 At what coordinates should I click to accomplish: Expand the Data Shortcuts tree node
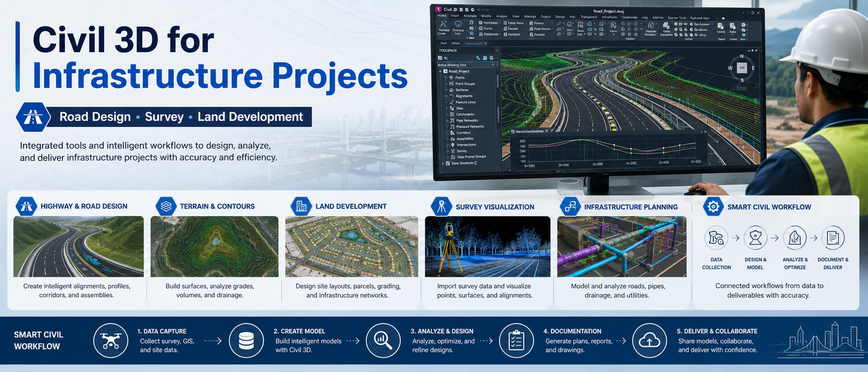[x=443, y=163]
